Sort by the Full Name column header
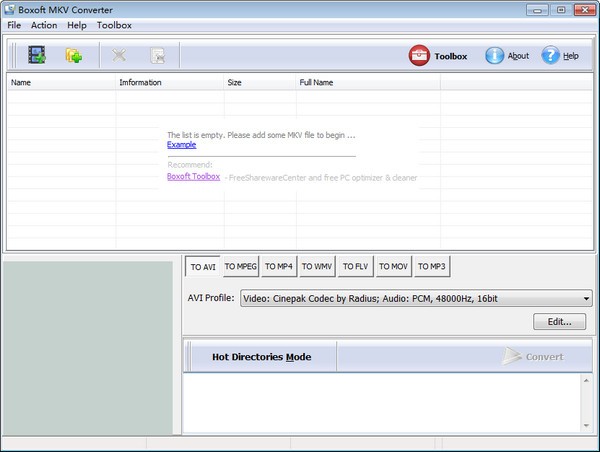Viewport: 600px width, 452px height. (368, 82)
